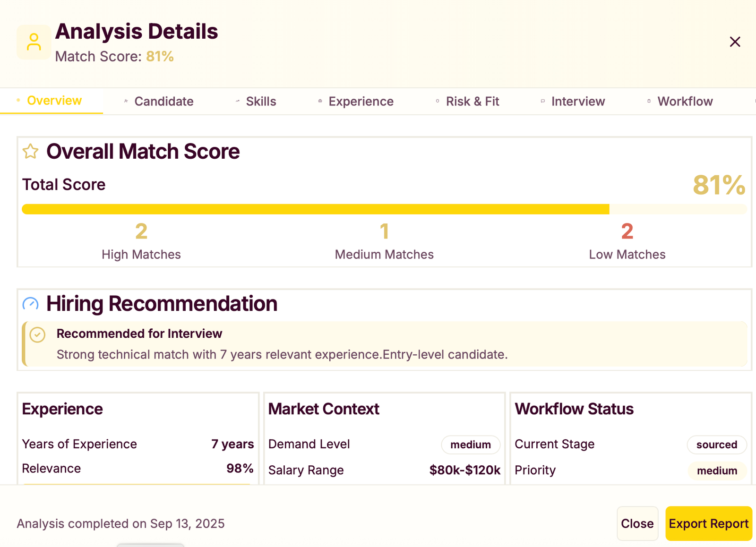This screenshot has height=547, width=756.
Task: Expand the Risk & Fit details
Action: pos(472,101)
